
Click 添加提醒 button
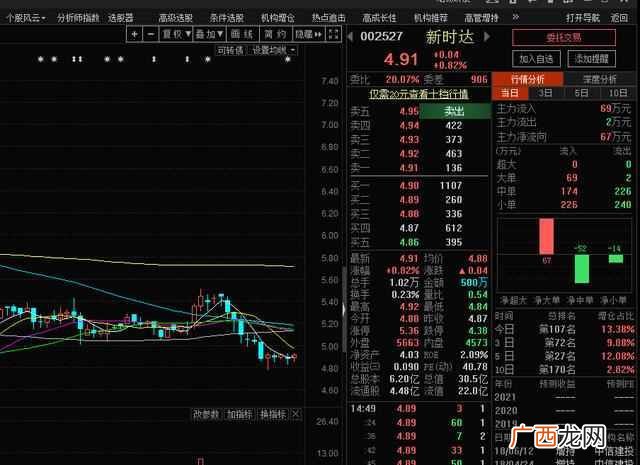pos(591,59)
